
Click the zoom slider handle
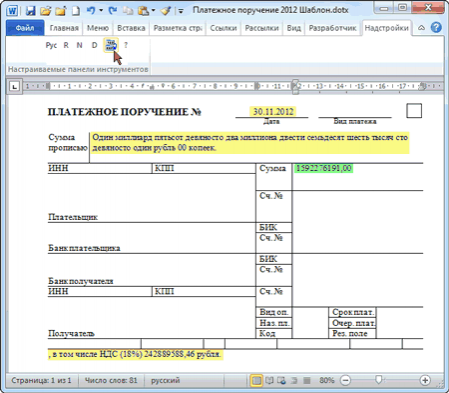[378, 380]
